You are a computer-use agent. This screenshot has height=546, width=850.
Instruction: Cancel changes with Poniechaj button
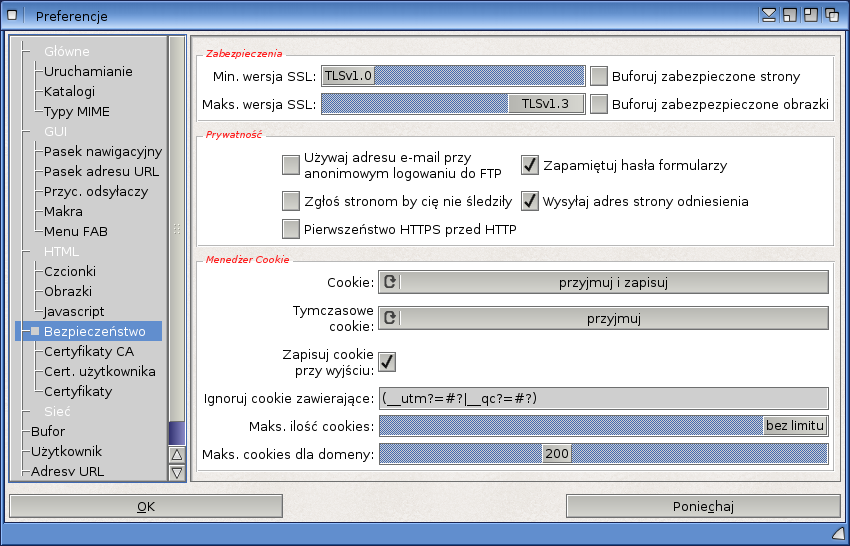coord(703,506)
